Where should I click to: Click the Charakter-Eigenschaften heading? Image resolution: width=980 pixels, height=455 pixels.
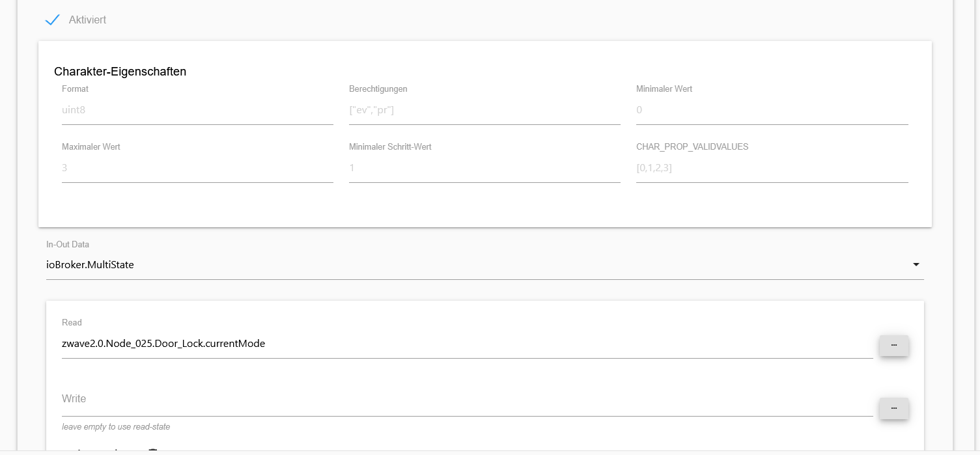click(x=120, y=72)
